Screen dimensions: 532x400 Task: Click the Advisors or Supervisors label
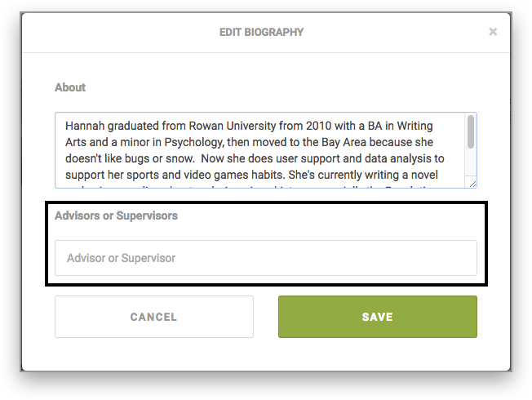117,216
